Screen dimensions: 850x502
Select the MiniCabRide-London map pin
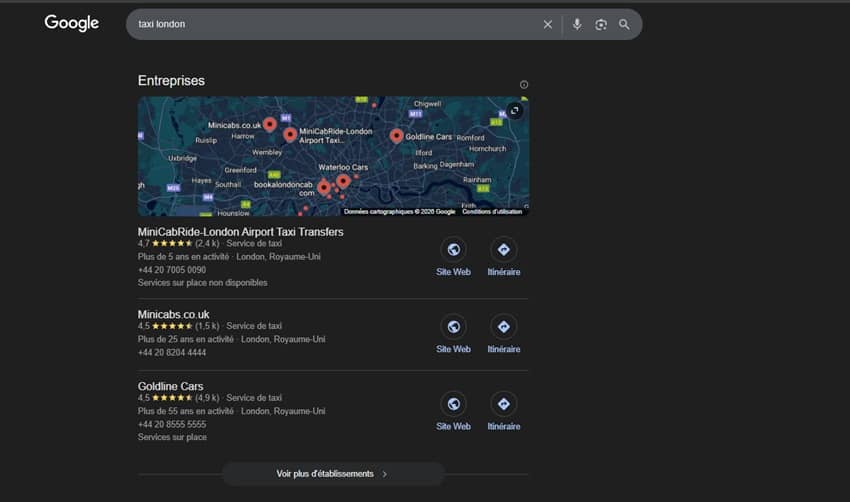290,134
